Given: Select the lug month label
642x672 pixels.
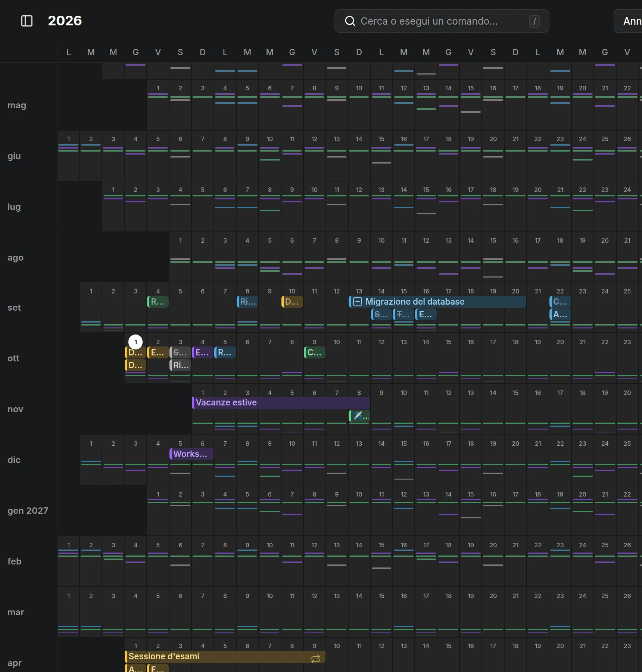Looking at the screenshot, I should coord(14,207).
